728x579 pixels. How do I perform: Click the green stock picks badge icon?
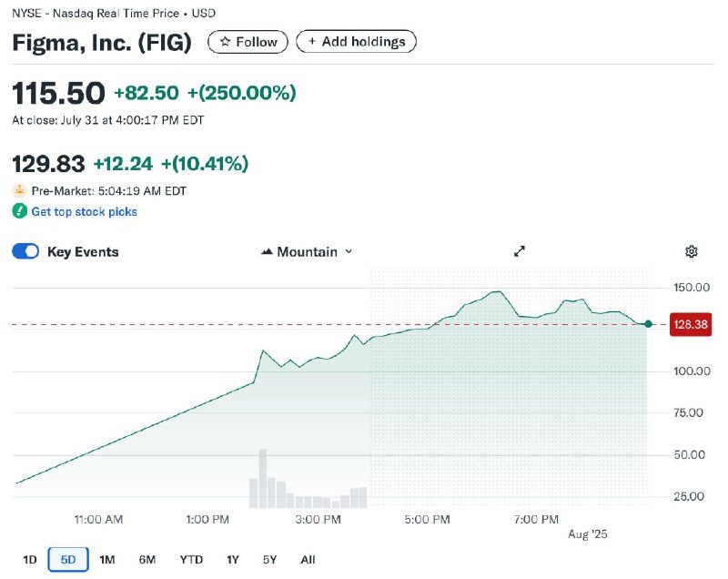point(19,211)
